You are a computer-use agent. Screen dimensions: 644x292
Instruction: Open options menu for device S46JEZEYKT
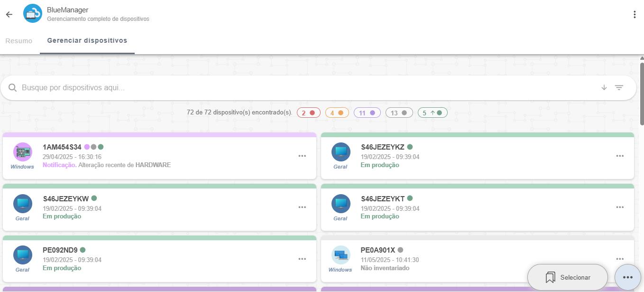coord(620,207)
